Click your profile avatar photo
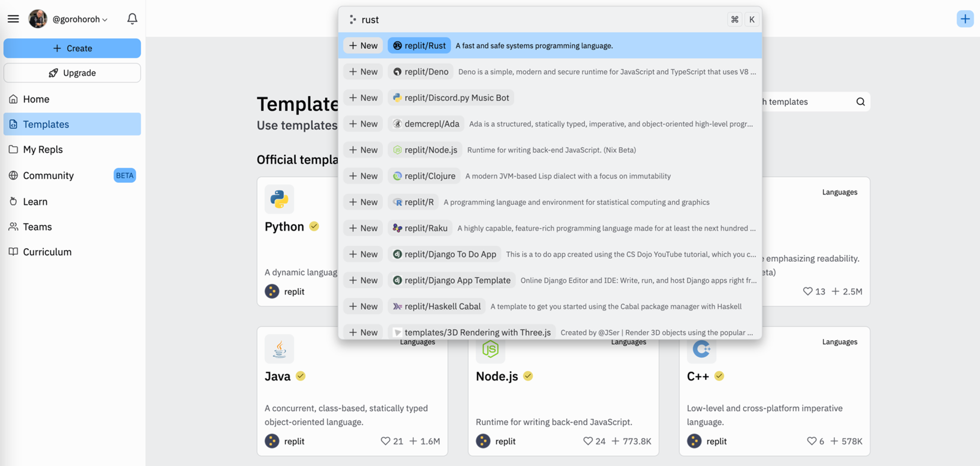The image size is (980, 466). 38,18
